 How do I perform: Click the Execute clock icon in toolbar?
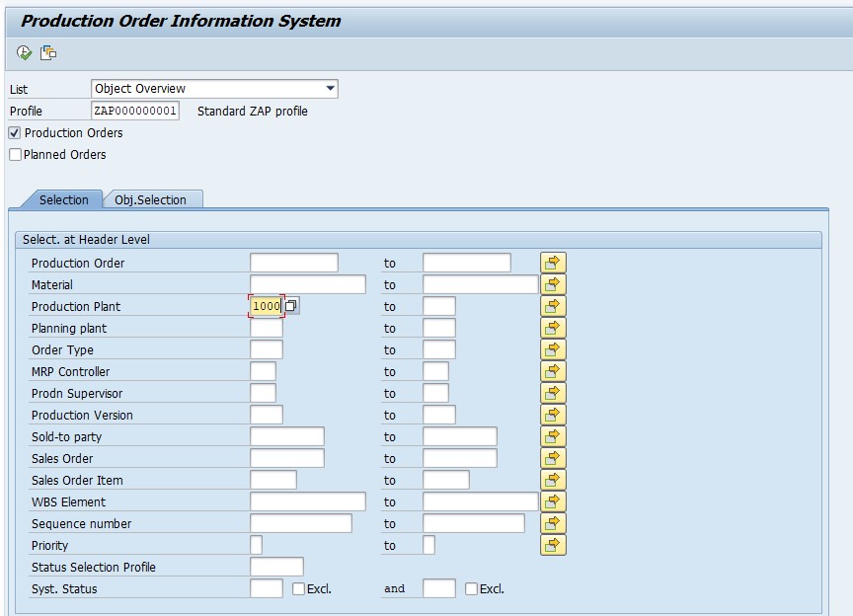25,52
